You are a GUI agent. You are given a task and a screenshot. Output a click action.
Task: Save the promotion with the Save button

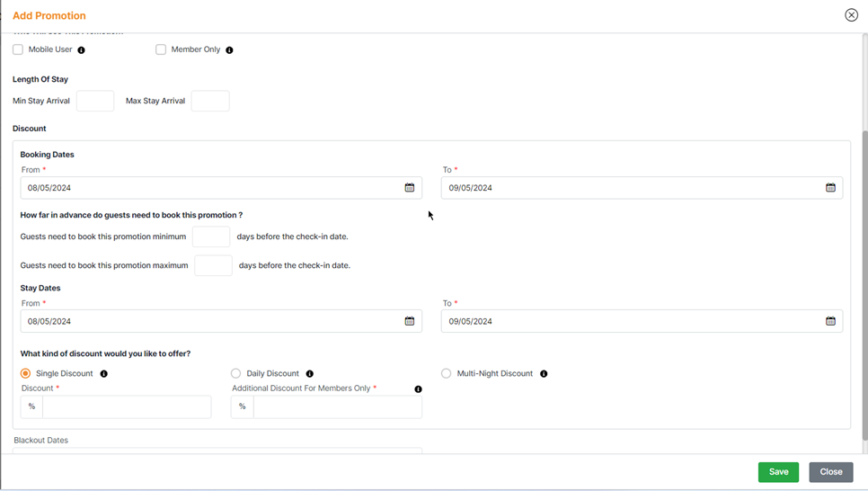tap(778, 472)
